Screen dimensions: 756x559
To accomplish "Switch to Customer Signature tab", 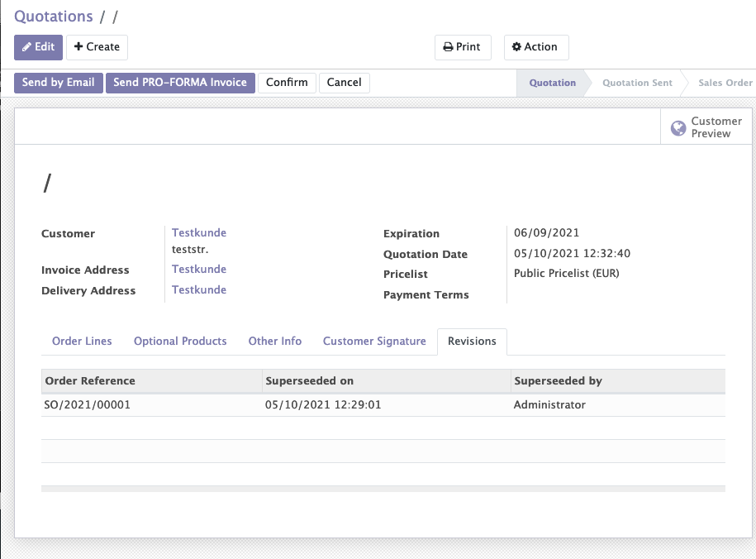I will [x=374, y=342].
